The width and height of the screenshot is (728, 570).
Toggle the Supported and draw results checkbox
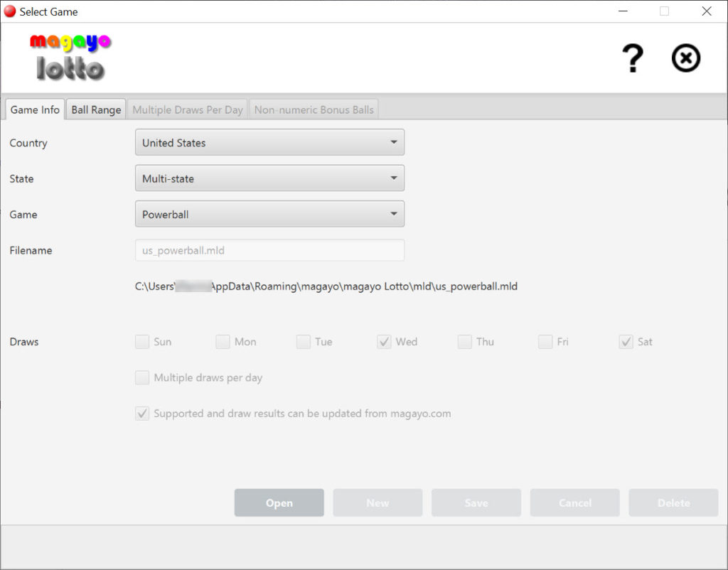pos(142,414)
